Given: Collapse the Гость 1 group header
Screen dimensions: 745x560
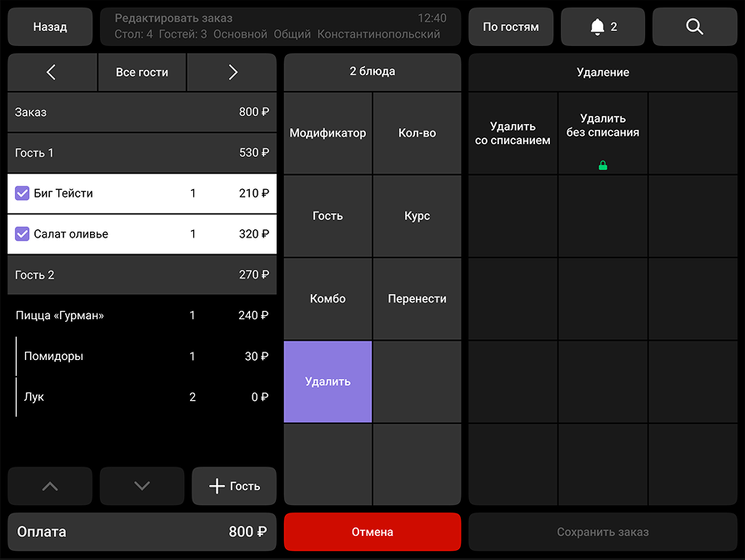Looking at the screenshot, I should [x=142, y=153].
